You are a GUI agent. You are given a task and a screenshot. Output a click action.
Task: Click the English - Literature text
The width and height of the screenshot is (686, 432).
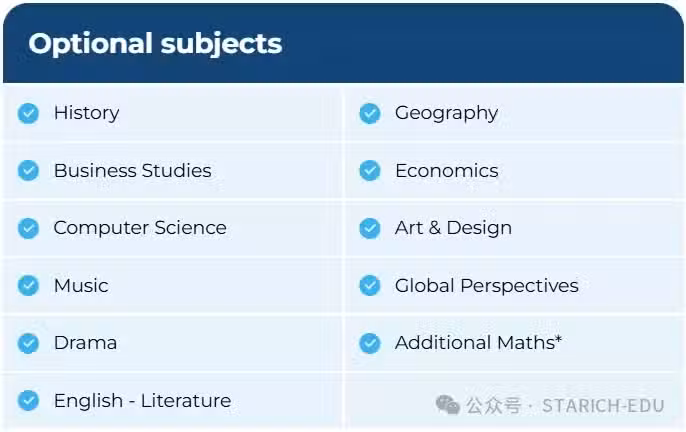(143, 401)
